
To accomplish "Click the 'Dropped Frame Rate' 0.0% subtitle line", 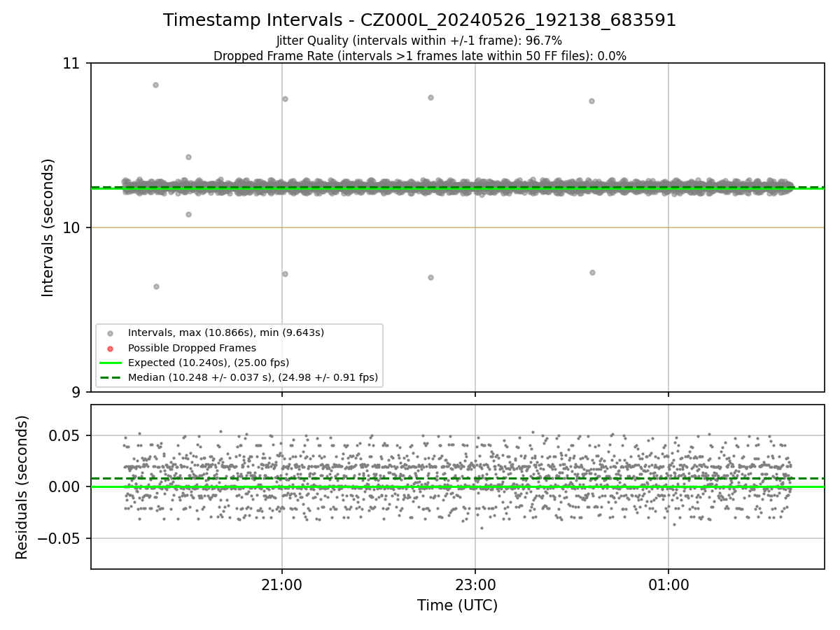I will pyautogui.click(x=420, y=56).
